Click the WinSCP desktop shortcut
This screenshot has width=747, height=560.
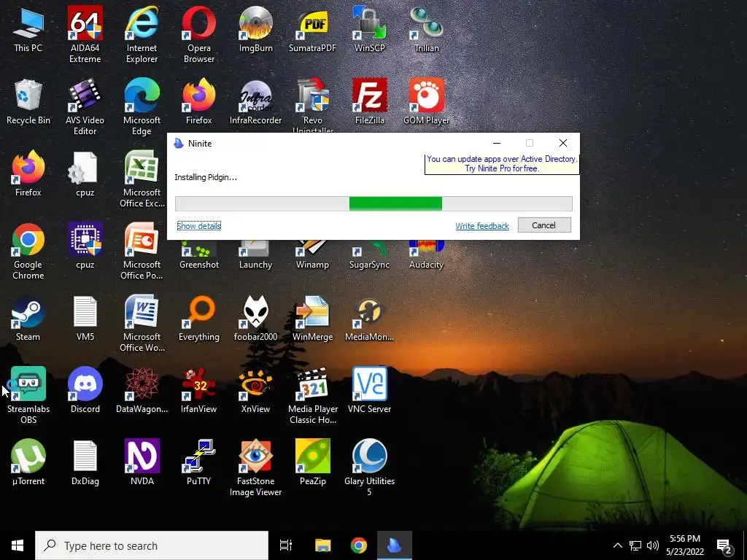click(x=370, y=30)
